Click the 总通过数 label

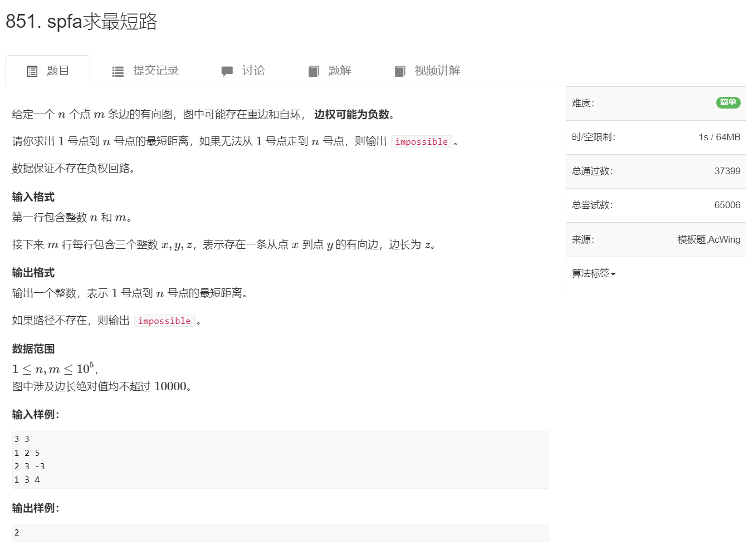point(593,171)
